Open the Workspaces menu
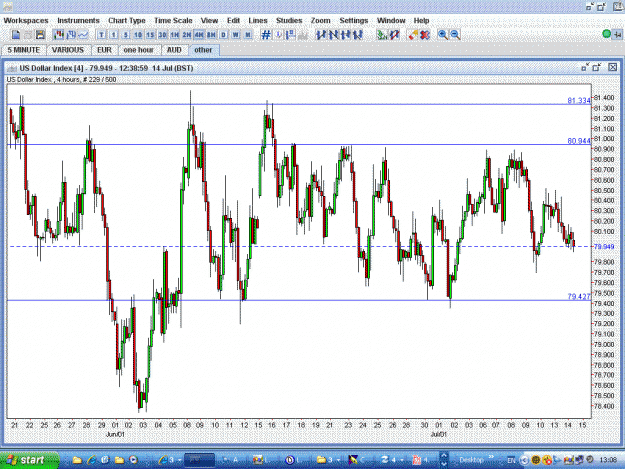The image size is (625, 469). pyautogui.click(x=26, y=21)
